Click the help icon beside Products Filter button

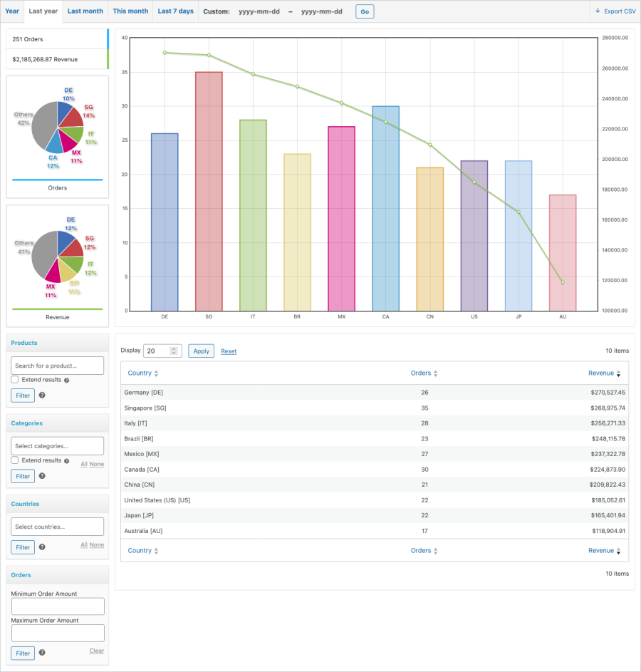click(41, 395)
